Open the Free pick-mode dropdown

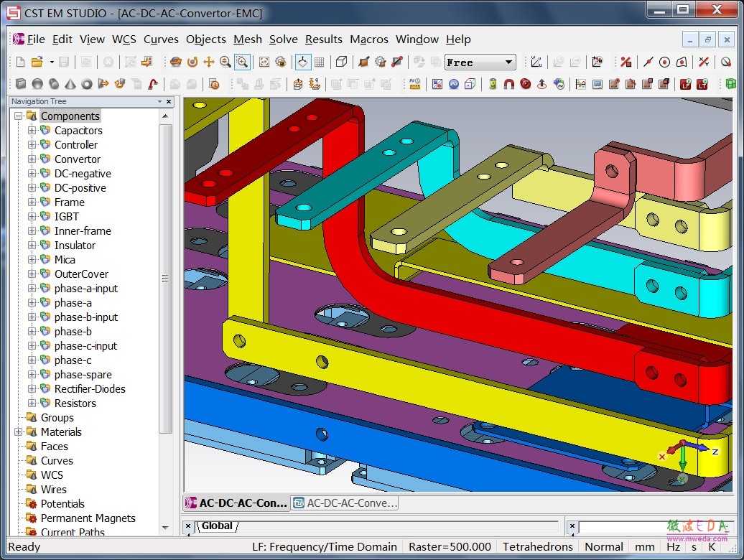tap(508, 62)
